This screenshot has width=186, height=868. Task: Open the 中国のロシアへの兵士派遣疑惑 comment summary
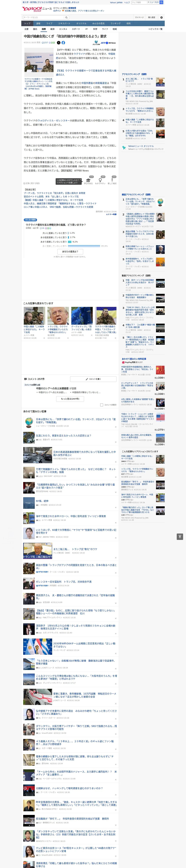56,389
